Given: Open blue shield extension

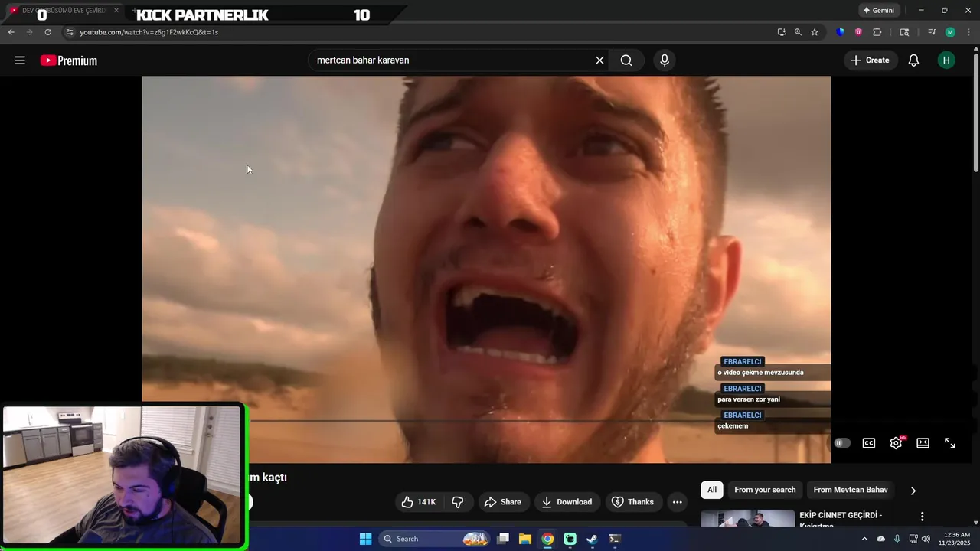Looking at the screenshot, I should coord(841,32).
